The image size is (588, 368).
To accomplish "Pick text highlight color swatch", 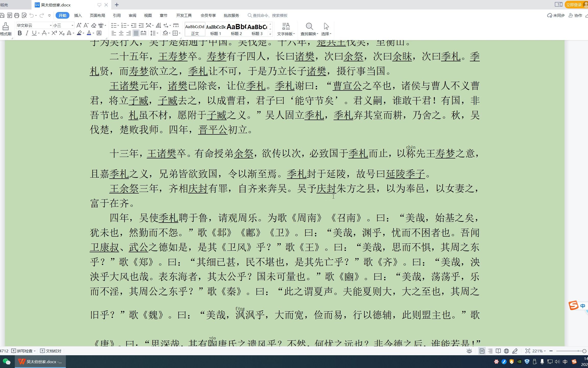I will 79,33.
